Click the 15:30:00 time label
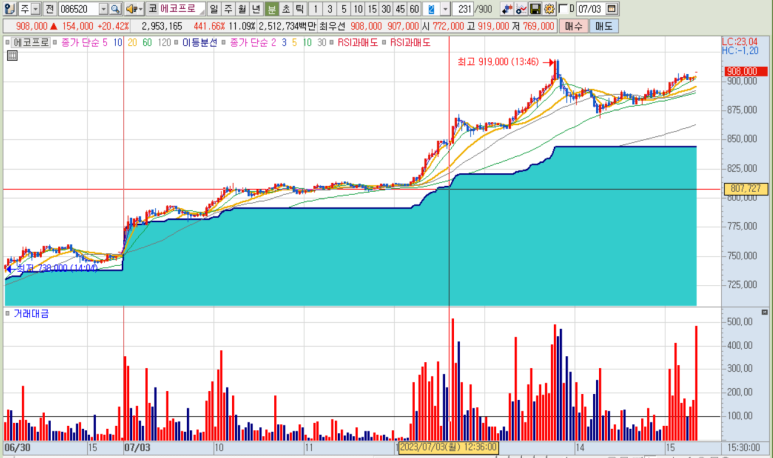The height and width of the screenshot is (458, 773). coord(744,448)
